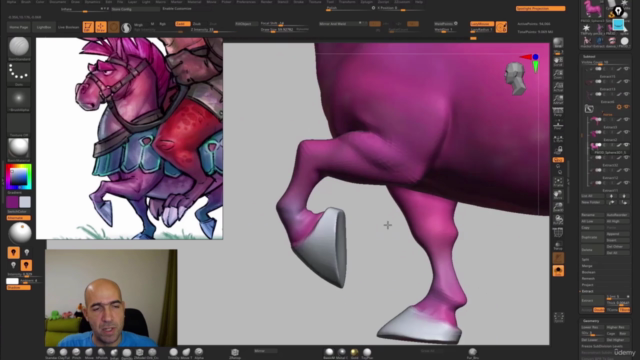Click the horse reference image
This screenshot has width=640, height=360.
(129, 138)
